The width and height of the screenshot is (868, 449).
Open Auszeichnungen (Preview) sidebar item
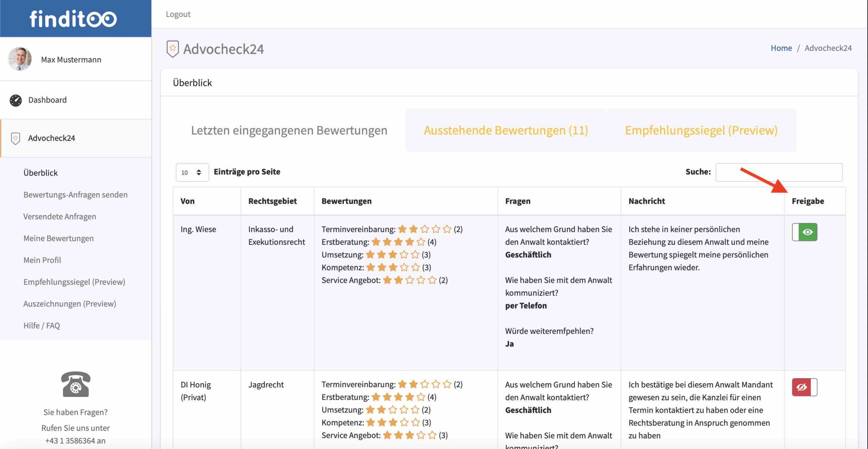click(x=70, y=304)
